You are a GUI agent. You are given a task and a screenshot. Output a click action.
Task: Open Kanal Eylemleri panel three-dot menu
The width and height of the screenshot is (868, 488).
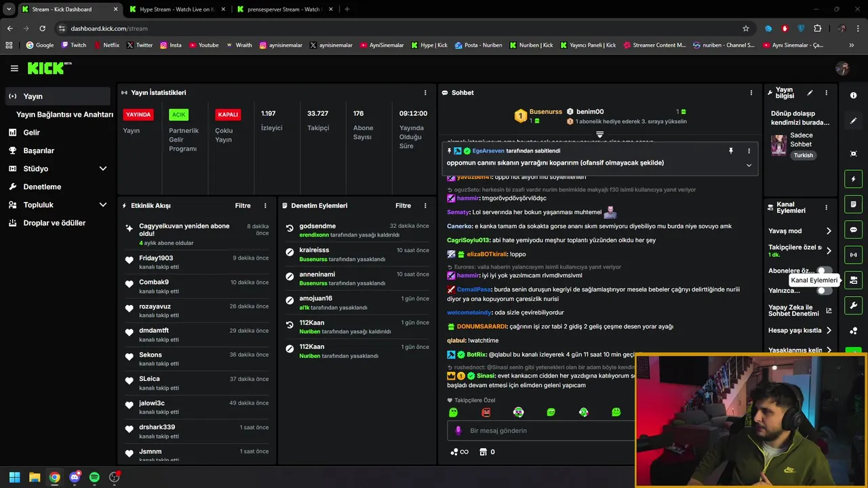tap(826, 208)
